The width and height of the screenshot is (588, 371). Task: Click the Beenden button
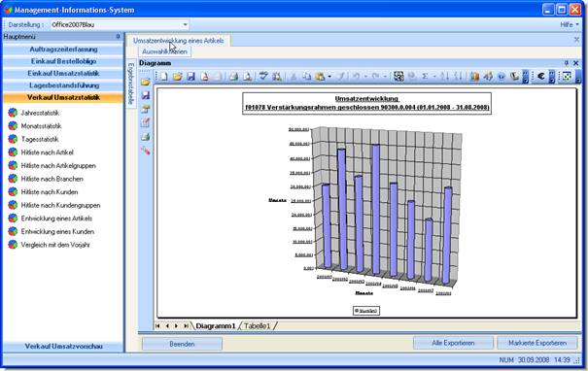coord(182,344)
